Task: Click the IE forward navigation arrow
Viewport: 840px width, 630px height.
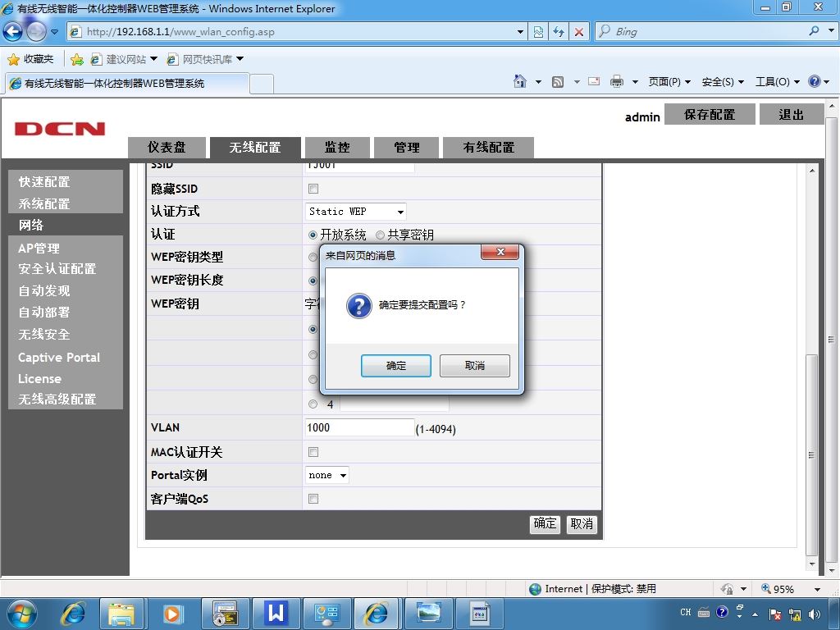Action: pos(36,32)
